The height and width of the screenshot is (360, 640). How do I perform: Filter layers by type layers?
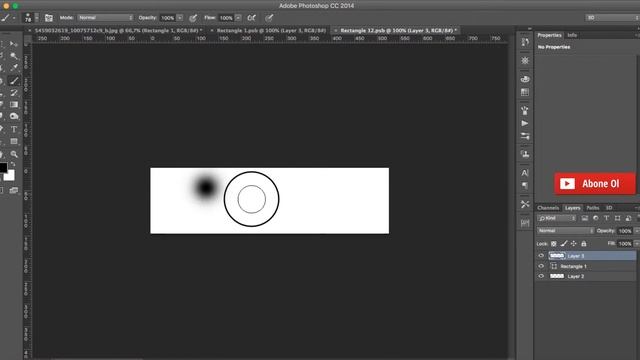[607, 218]
